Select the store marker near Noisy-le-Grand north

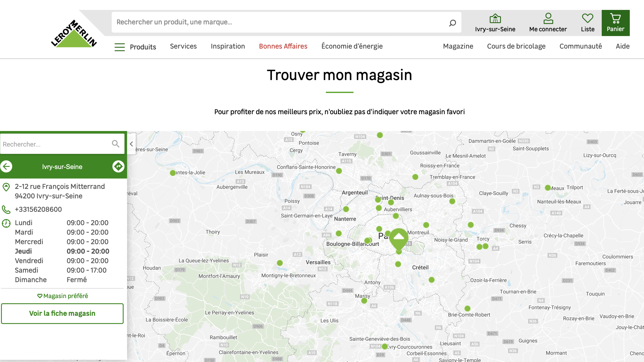coord(426,225)
